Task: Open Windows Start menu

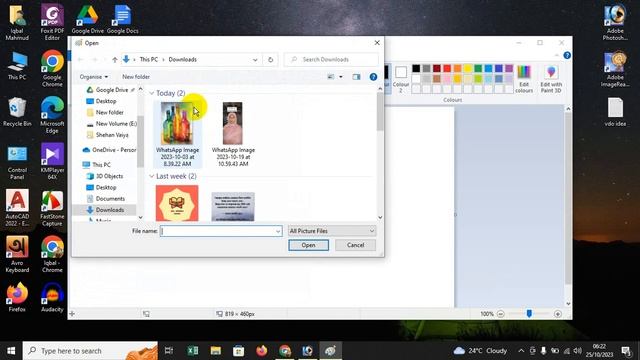Action: 11,351
